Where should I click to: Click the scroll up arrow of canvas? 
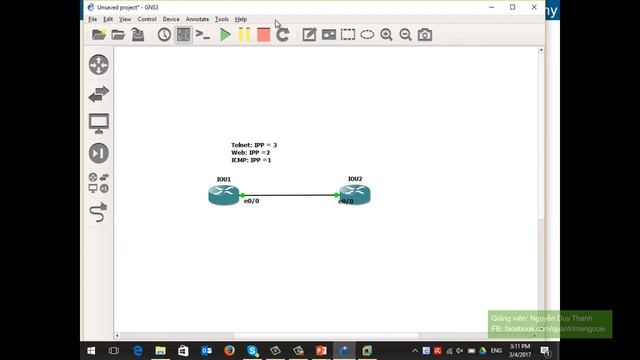541,50
